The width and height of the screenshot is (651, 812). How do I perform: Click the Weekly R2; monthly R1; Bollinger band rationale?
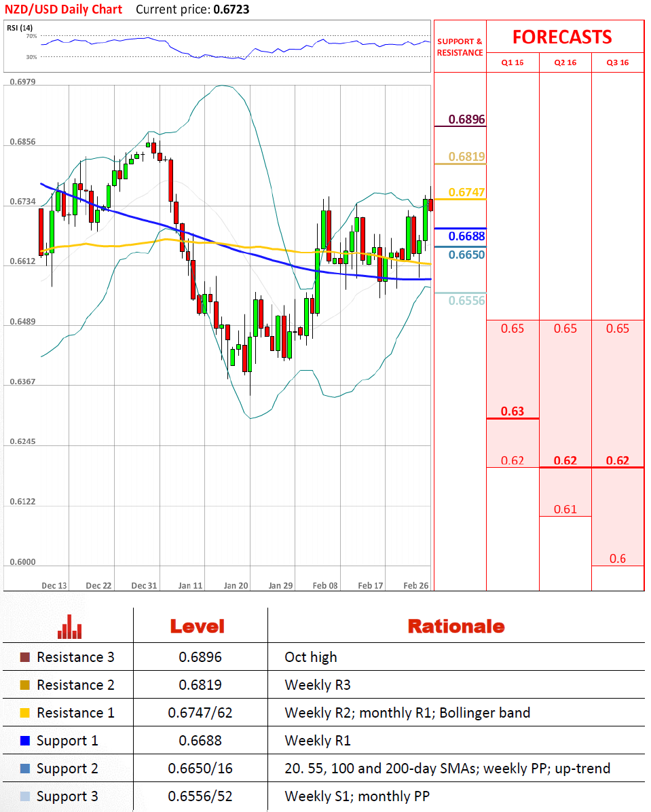(407, 713)
